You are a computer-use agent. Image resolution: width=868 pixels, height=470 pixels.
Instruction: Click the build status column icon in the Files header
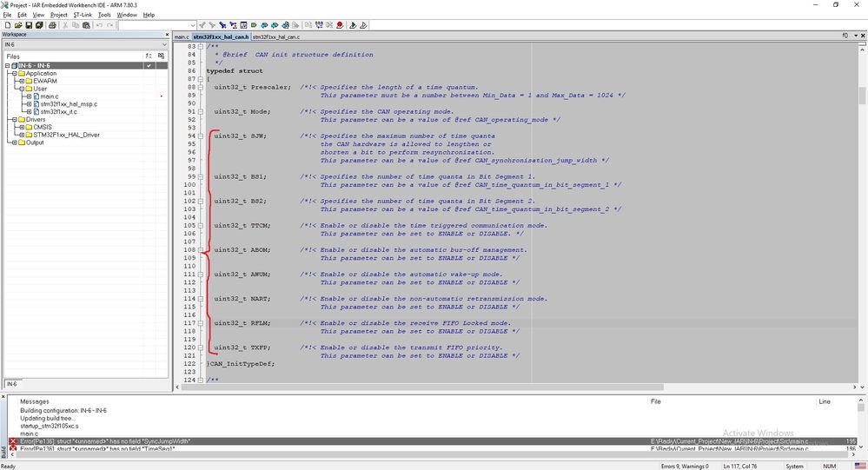click(x=149, y=56)
